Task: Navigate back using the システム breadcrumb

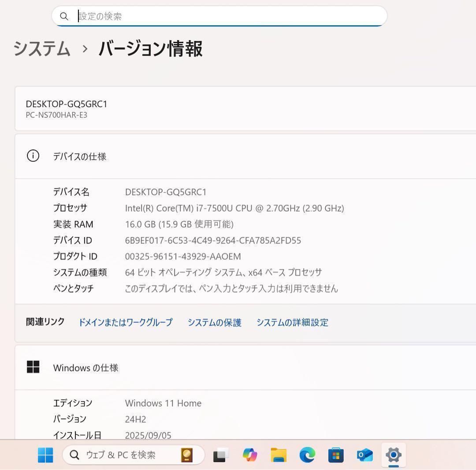Action: coord(42,50)
